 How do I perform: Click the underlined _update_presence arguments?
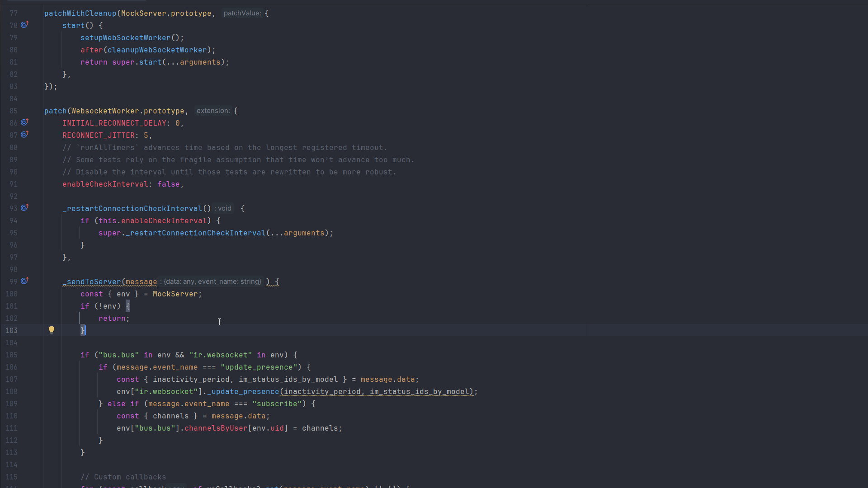[x=377, y=392]
